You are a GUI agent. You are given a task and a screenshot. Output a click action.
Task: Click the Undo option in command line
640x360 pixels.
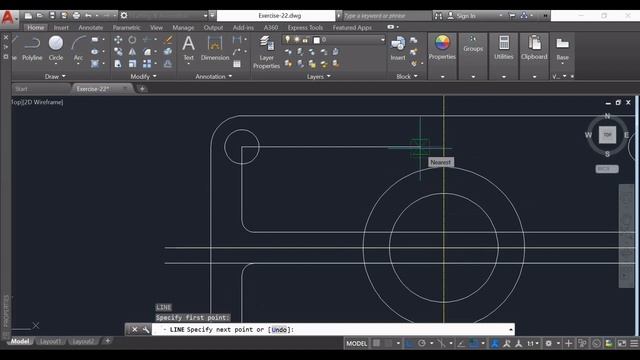pos(279,329)
